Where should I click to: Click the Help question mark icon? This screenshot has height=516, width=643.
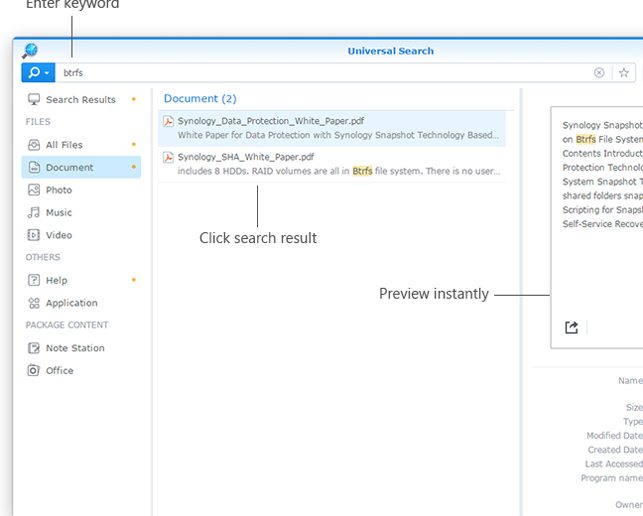[34, 280]
